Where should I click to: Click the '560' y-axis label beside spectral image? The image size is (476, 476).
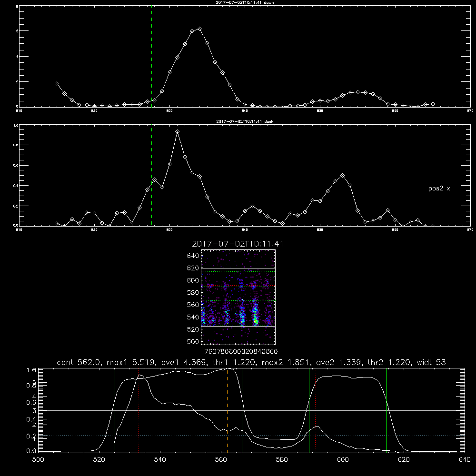(x=193, y=305)
